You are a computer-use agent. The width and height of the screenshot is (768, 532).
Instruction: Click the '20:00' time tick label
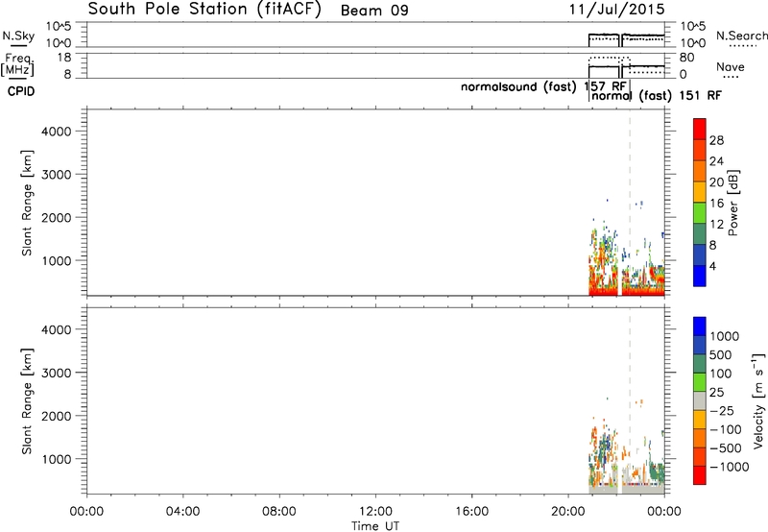click(x=568, y=512)
